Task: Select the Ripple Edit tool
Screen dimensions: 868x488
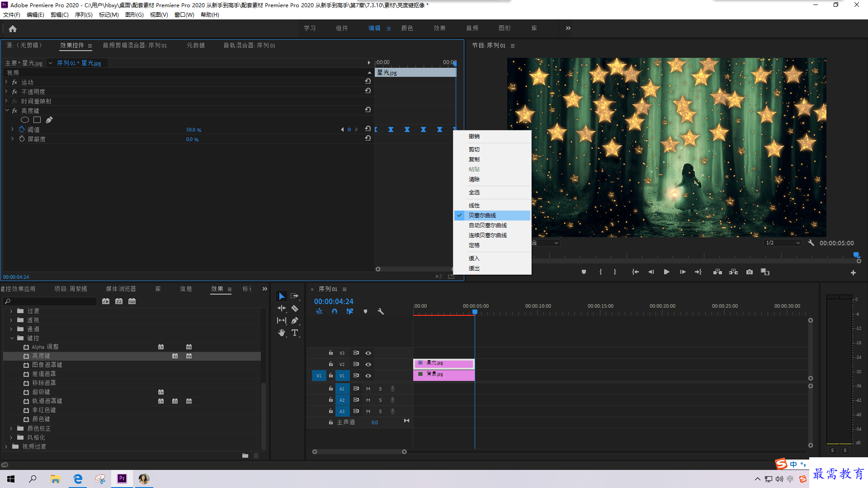Action: (x=282, y=308)
